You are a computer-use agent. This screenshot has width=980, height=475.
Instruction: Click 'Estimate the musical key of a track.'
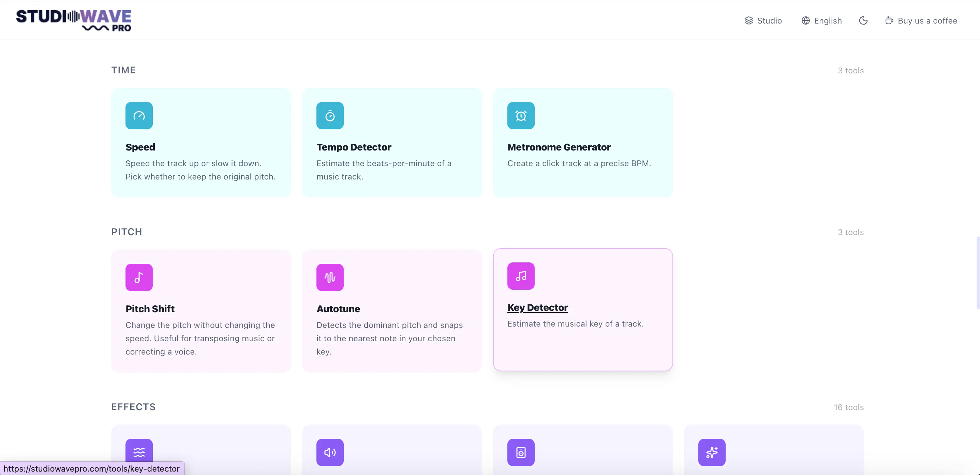[x=575, y=324]
